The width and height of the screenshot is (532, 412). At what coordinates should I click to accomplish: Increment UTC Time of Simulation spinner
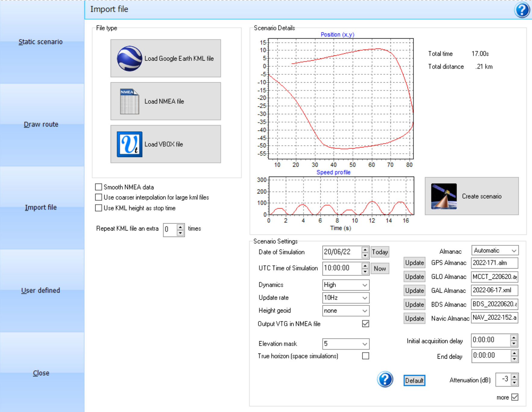(365, 266)
